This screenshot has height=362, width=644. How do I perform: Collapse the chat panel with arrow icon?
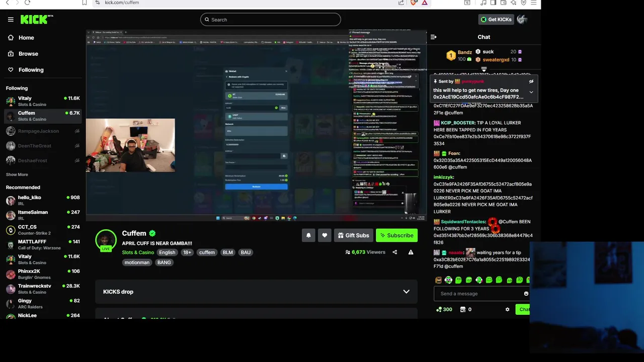tap(434, 37)
